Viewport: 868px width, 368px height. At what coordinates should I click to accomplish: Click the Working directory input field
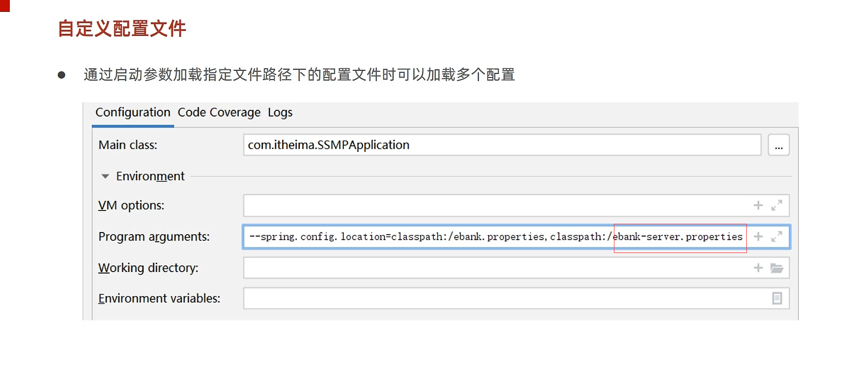coord(493,268)
